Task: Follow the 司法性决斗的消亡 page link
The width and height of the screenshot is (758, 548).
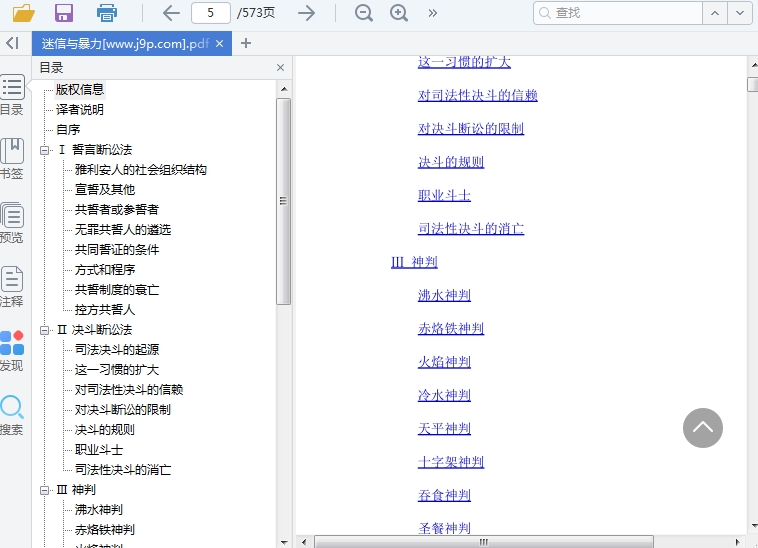Action: (471, 229)
